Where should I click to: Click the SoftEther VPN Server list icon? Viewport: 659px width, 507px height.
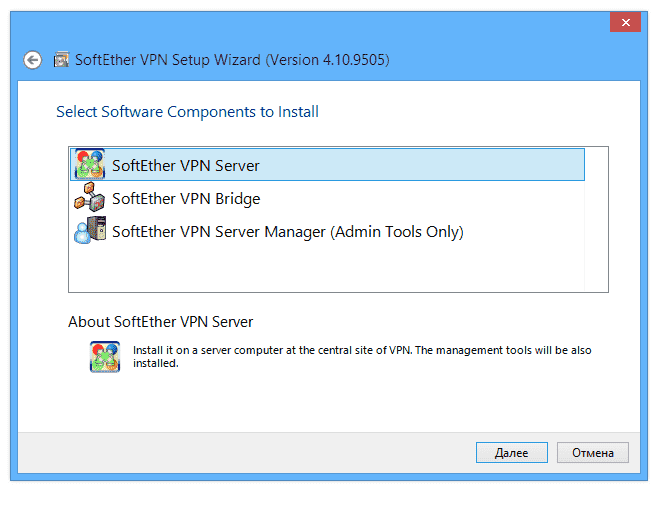click(x=89, y=165)
